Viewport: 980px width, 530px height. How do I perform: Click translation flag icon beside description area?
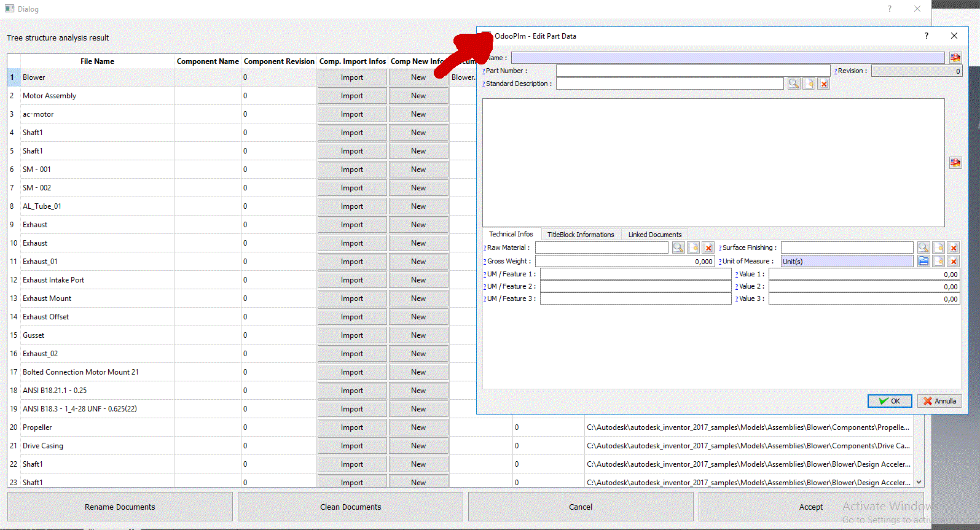[x=955, y=163]
